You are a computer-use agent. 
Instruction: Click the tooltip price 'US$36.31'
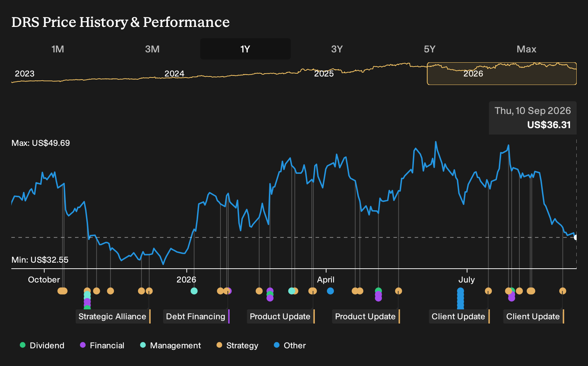point(549,125)
